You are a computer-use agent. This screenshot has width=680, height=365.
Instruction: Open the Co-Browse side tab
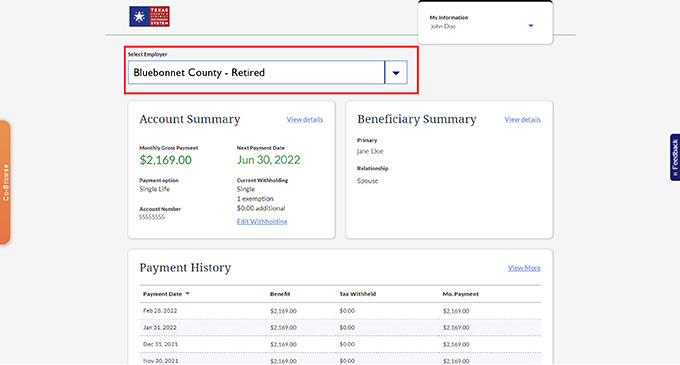tap(5, 182)
